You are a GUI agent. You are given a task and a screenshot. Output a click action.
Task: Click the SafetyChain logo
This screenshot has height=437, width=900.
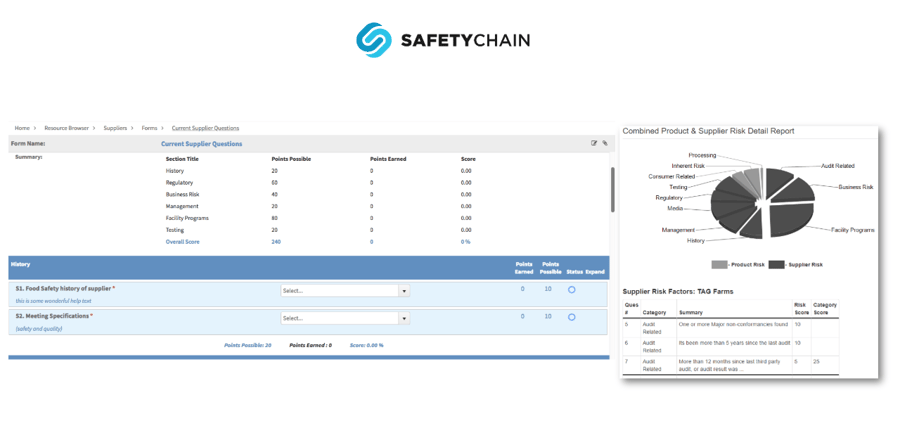click(x=443, y=40)
